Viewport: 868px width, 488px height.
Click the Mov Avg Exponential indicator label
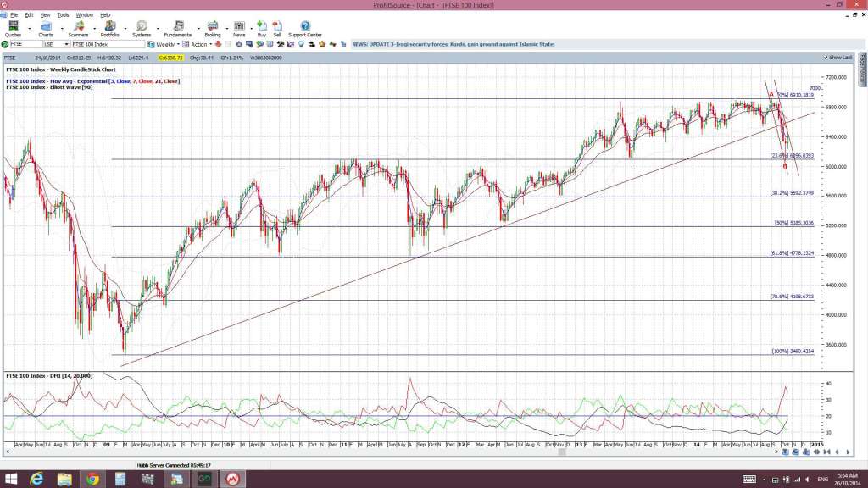pos(93,81)
